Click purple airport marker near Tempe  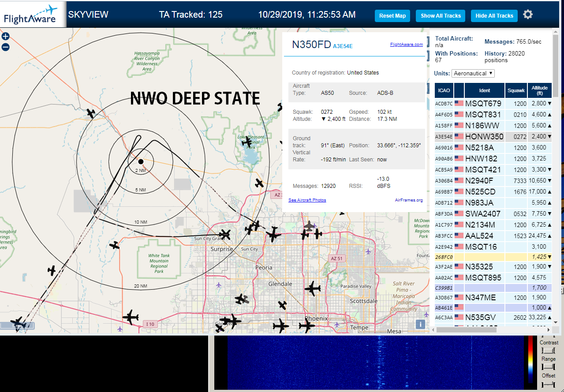point(336,325)
